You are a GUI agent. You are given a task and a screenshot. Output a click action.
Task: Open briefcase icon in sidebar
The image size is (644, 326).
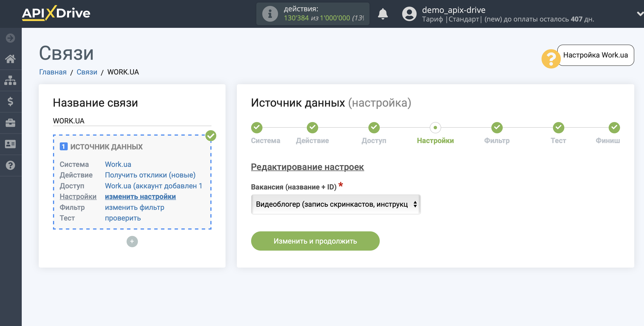10,123
